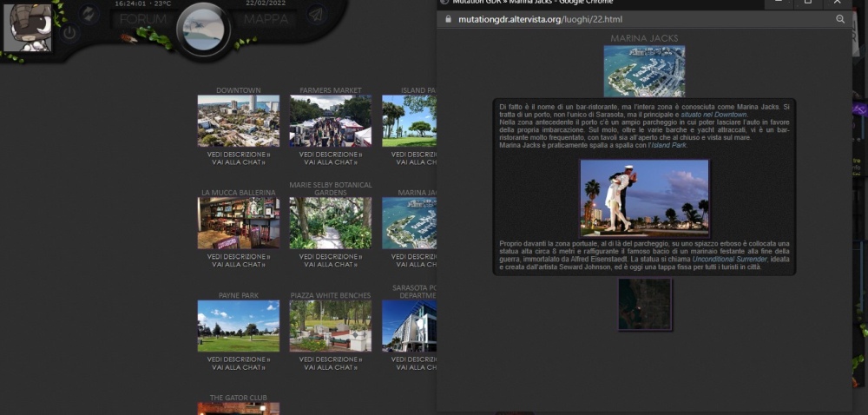Click VAI ALLA CHAT under Marie Selby Botanical Gardens

tap(331, 265)
